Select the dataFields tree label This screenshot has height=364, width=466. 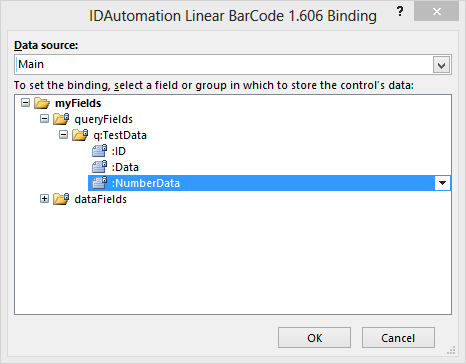[x=100, y=199]
